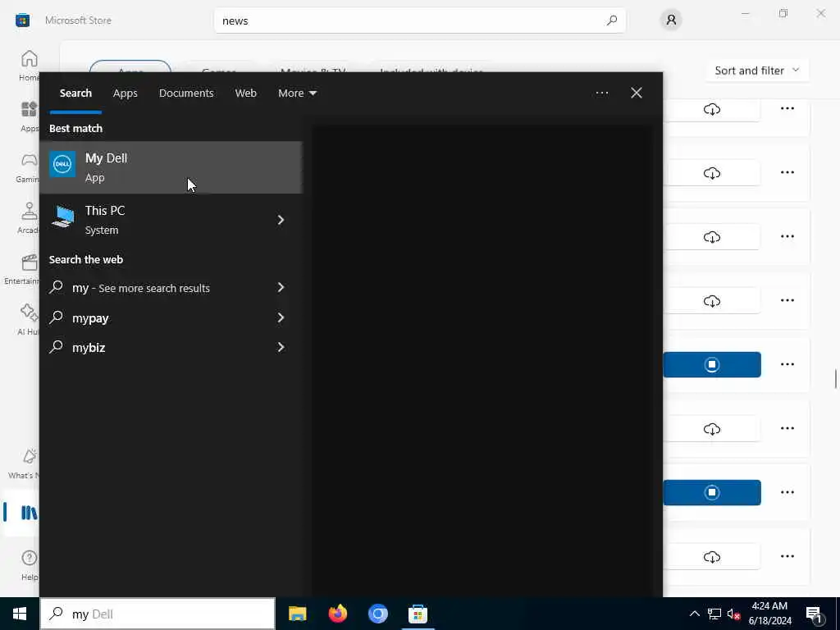Switch to the Web search tab
This screenshot has width=840, height=630.
pos(245,94)
